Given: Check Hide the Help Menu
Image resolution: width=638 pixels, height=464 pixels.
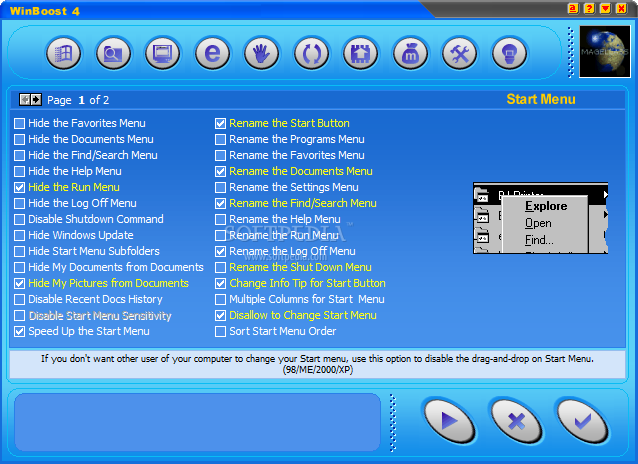Looking at the screenshot, I should click(x=19, y=171).
